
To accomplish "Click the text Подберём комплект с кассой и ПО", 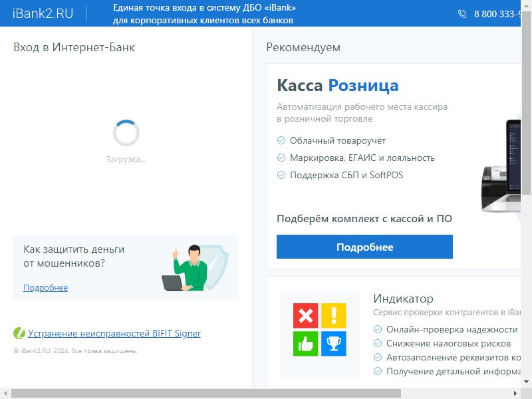I will pyautogui.click(x=364, y=219).
